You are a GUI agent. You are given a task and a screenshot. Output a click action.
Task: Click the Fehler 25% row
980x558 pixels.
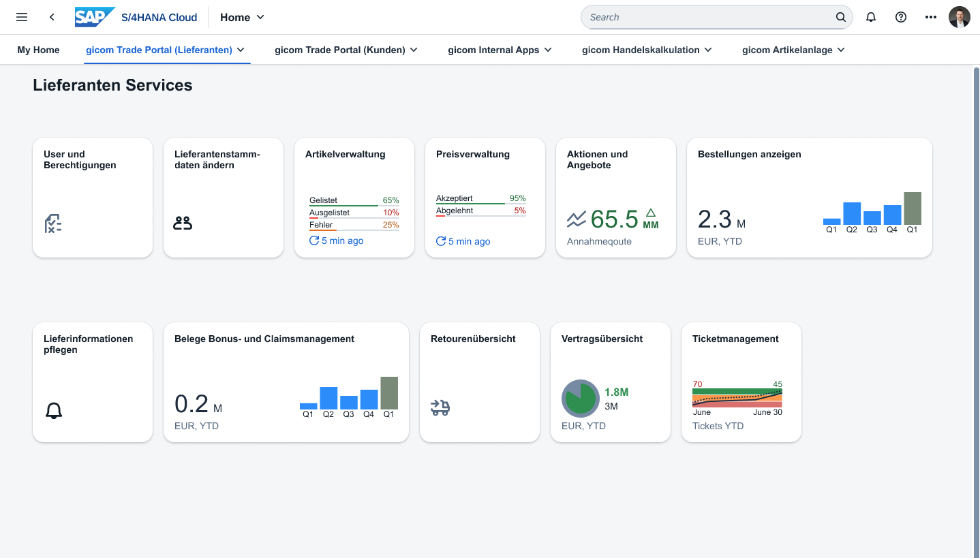[x=354, y=226]
